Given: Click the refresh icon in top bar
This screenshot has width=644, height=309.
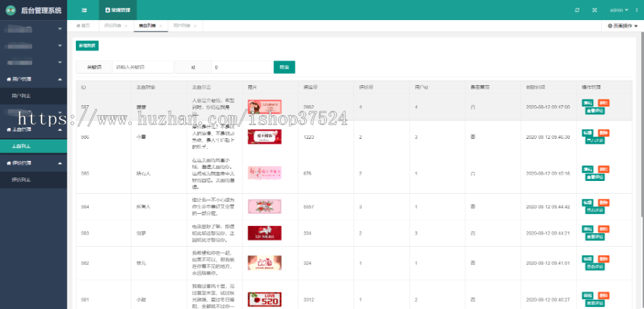Looking at the screenshot, I should 577,10.
